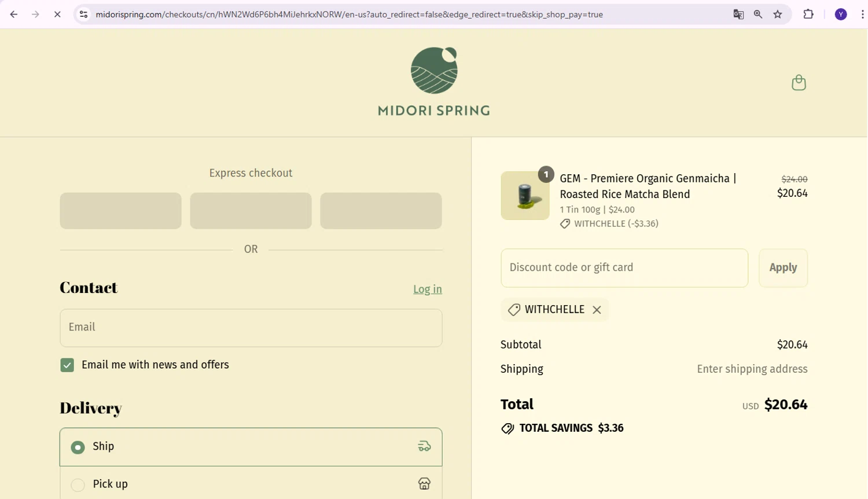Click the struck-through $24.00 price
The height and width of the screenshot is (499, 868).
point(795,179)
